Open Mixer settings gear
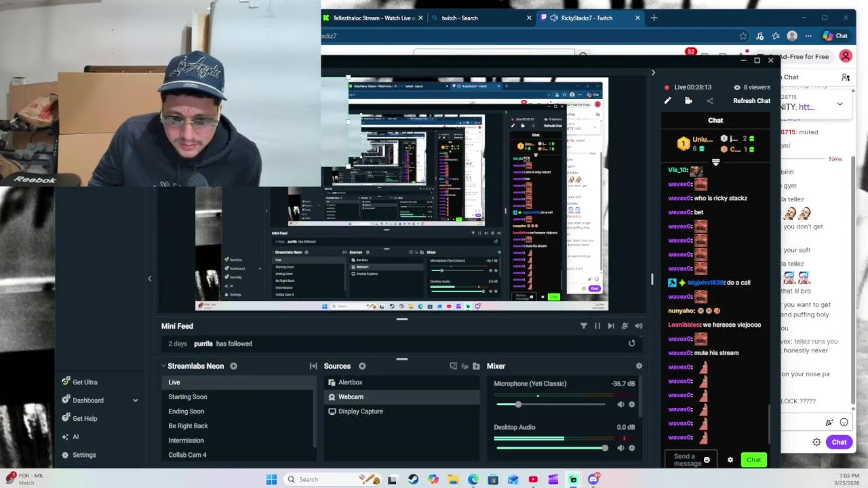868x488 pixels. 639,366
